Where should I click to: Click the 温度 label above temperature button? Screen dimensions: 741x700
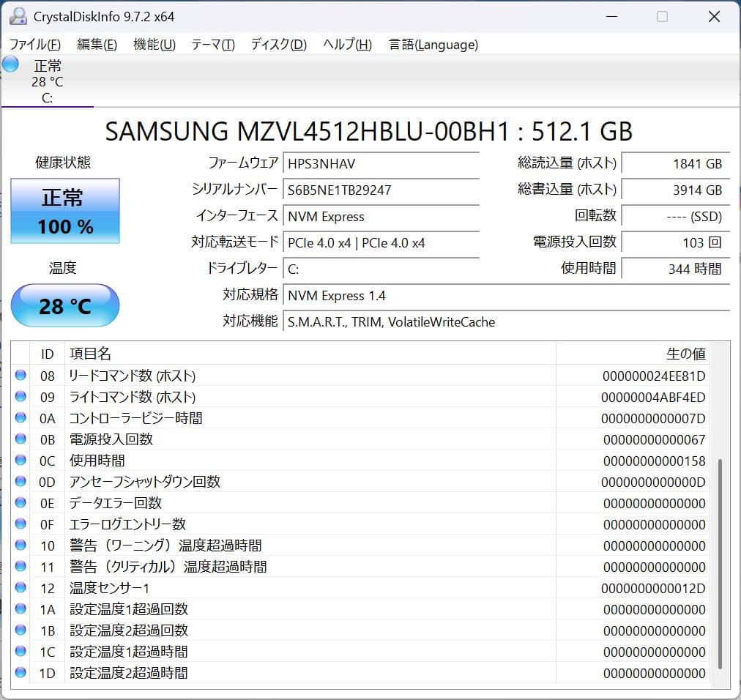click(62, 268)
